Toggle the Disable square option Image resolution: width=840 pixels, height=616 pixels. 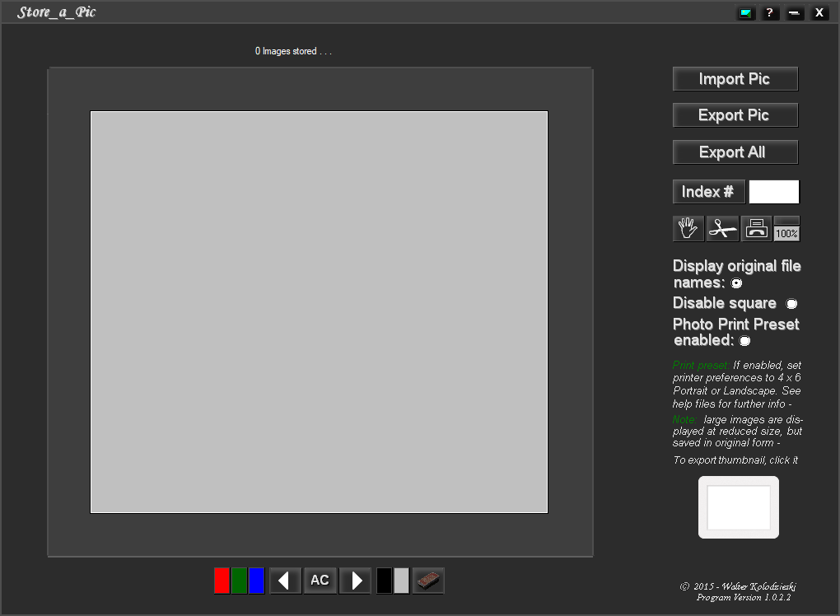[791, 304]
